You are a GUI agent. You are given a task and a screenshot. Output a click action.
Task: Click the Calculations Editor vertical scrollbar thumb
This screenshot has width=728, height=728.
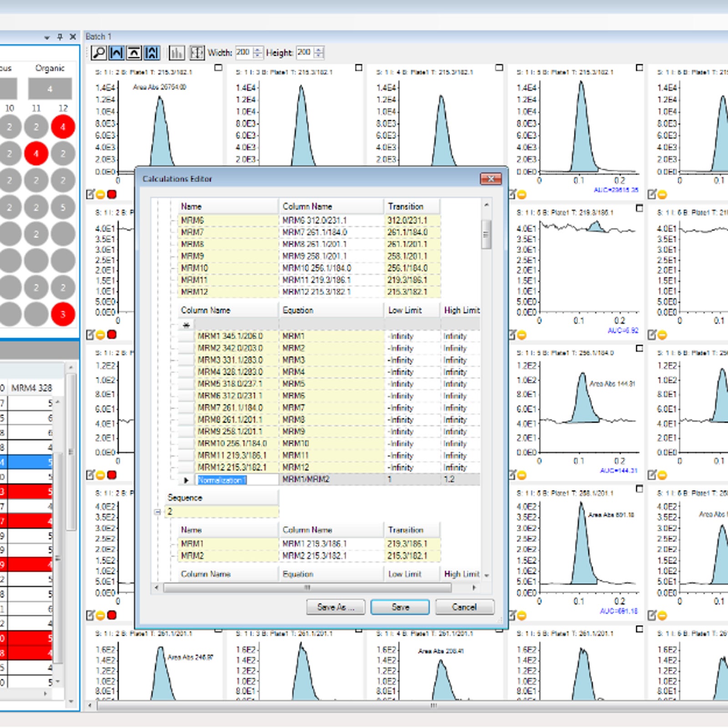[x=486, y=234]
